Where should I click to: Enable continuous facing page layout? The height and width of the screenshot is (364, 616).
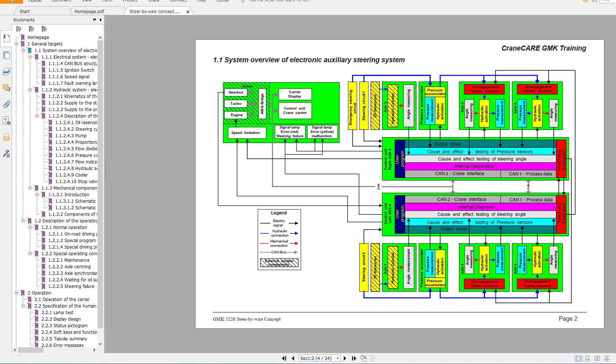click(607, 359)
